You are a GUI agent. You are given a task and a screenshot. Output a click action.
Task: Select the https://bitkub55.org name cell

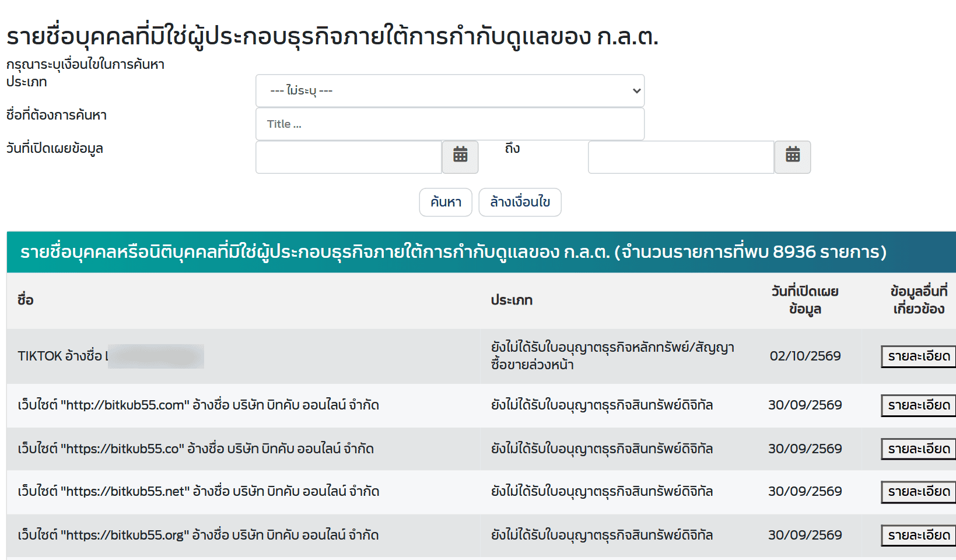(243, 535)
